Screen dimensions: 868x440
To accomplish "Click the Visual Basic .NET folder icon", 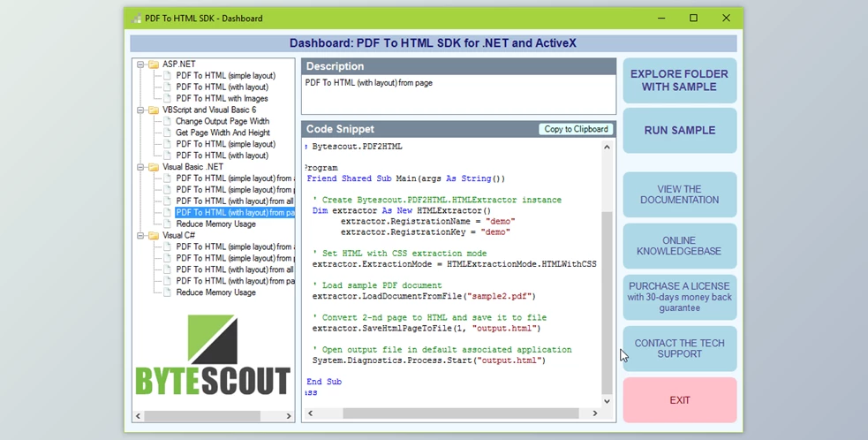I will (x=154, y=167).
